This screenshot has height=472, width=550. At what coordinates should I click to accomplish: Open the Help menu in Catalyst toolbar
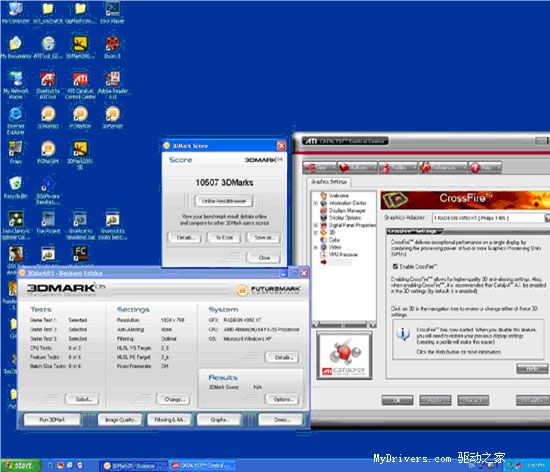point(485,168)
